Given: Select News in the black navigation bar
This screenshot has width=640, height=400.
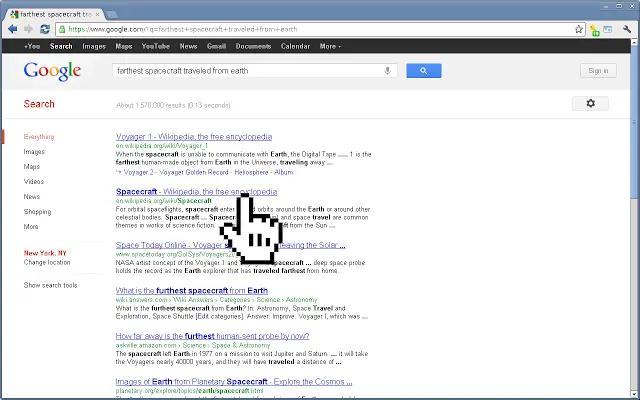Looking at the screenshot, I should coord(188,47).
